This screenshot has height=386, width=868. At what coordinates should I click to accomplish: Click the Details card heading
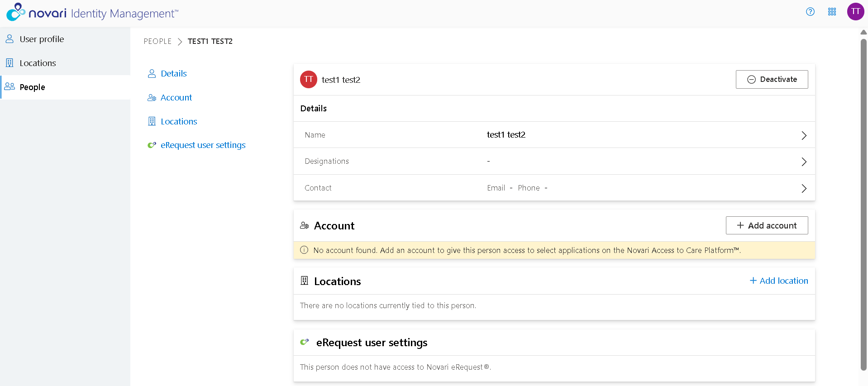(313, 108)
